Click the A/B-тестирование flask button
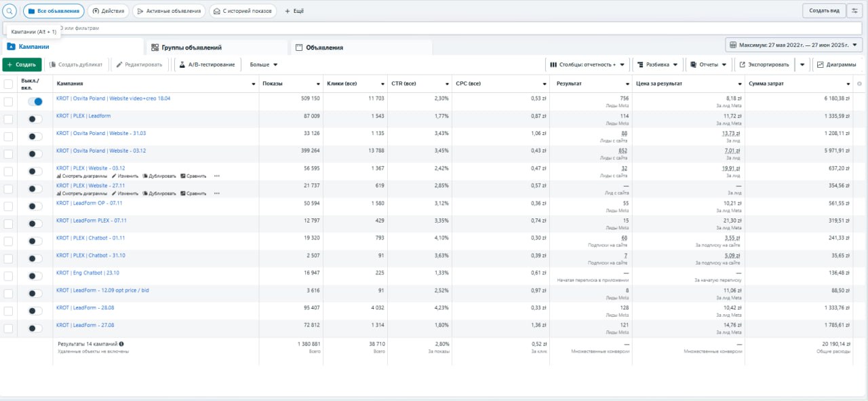 [206, 64]
